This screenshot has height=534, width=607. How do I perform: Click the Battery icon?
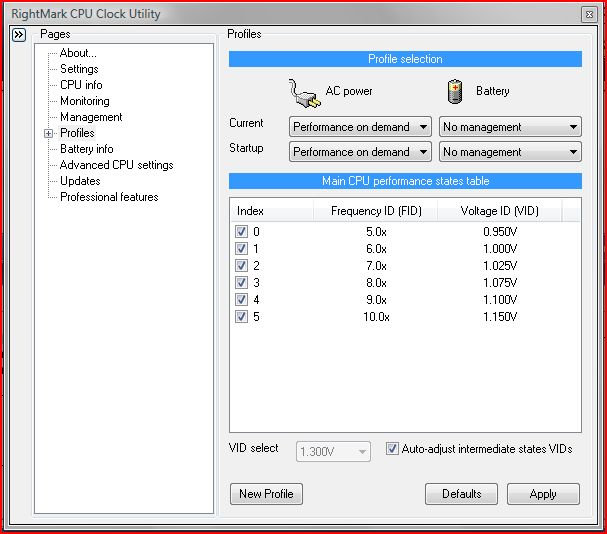[x=455, y=91]
